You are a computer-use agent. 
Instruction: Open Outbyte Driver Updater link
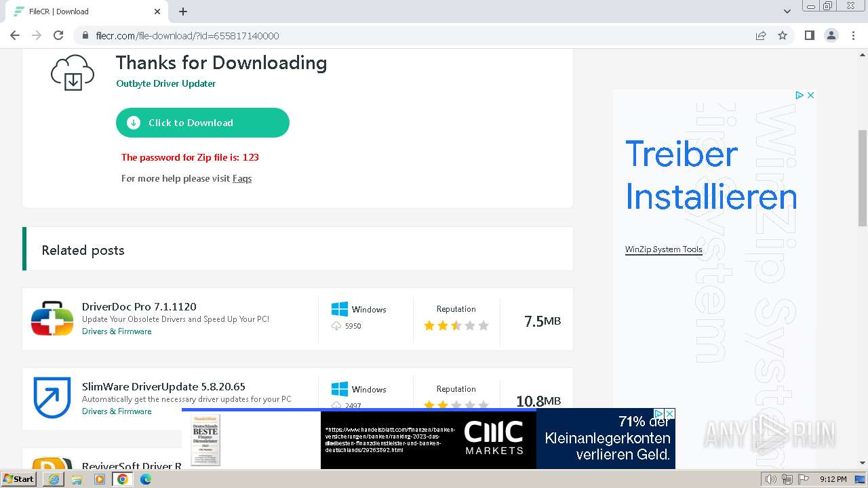click(x=166, y=83)
